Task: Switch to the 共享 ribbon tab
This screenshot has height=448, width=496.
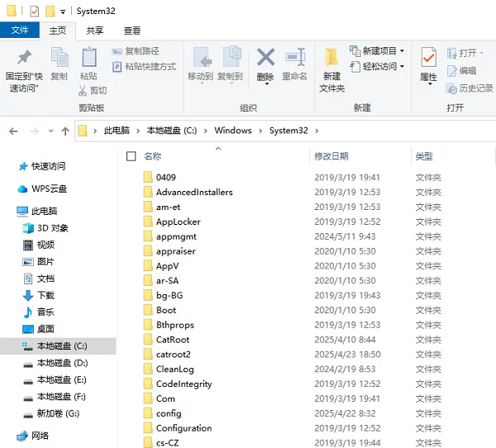Action: click(x=94, y=31)
